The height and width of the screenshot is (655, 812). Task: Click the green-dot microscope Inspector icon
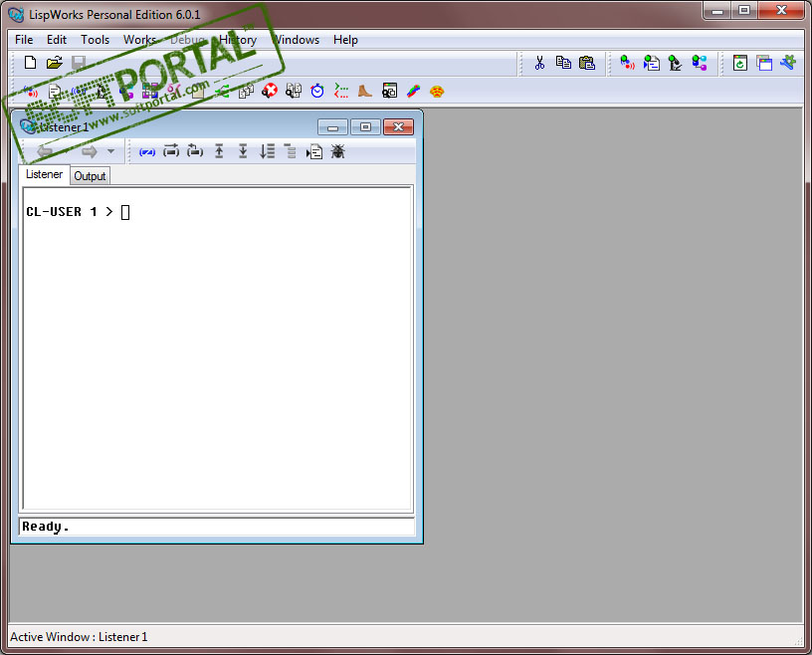(675, 63)
